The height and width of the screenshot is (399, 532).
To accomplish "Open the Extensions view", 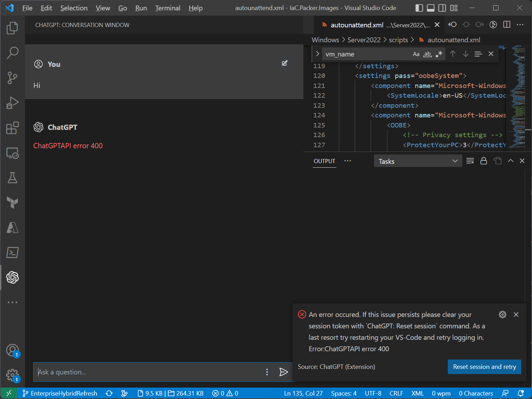I will [12, 128].
